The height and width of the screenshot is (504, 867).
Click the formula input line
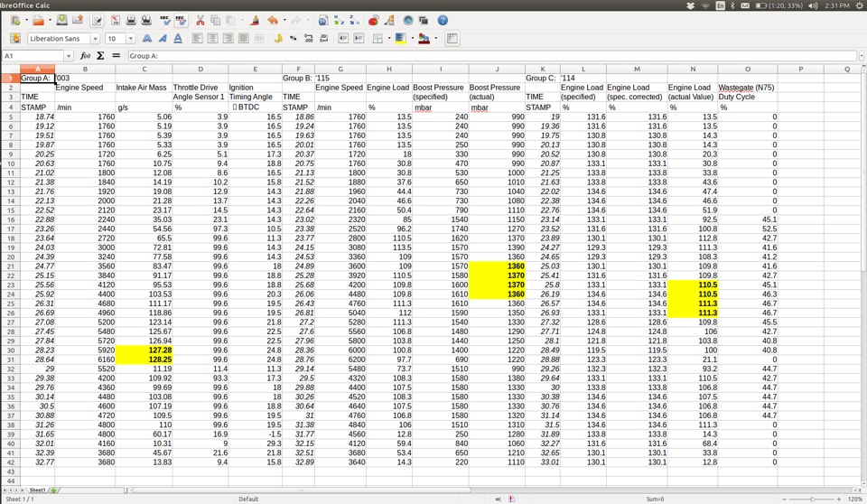click(x=492, y=56)
